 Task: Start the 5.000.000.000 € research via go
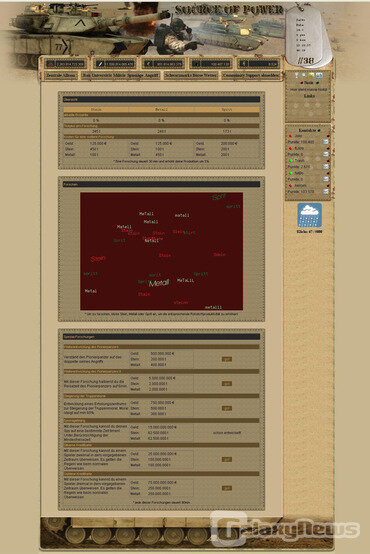coord(227,383)
